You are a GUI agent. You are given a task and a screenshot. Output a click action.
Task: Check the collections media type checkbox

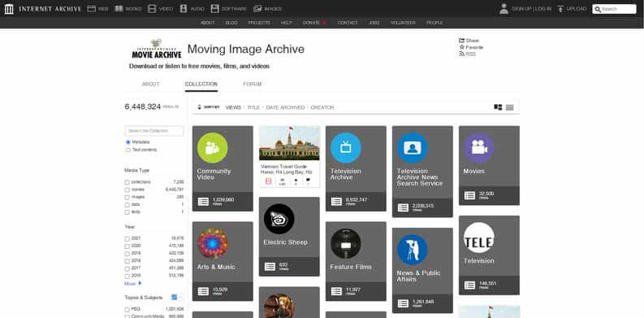tap(127, 182)
